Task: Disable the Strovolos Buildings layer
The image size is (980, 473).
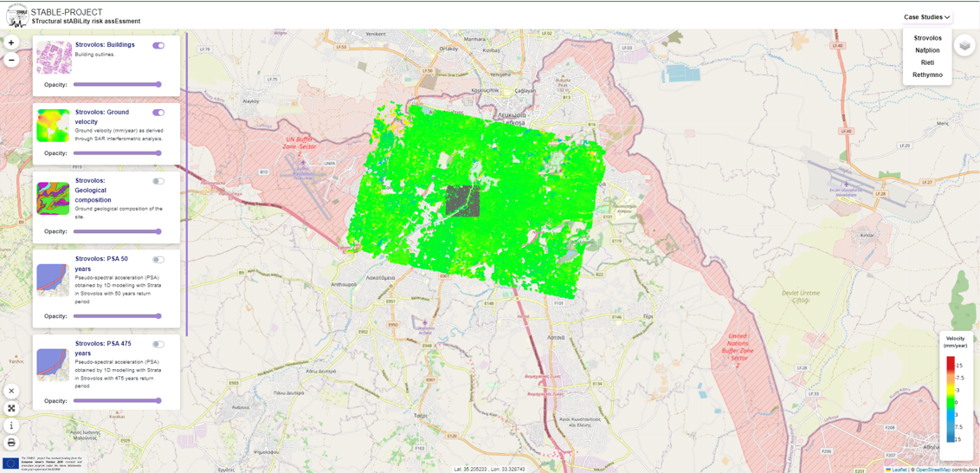Action: coord(158,46)
